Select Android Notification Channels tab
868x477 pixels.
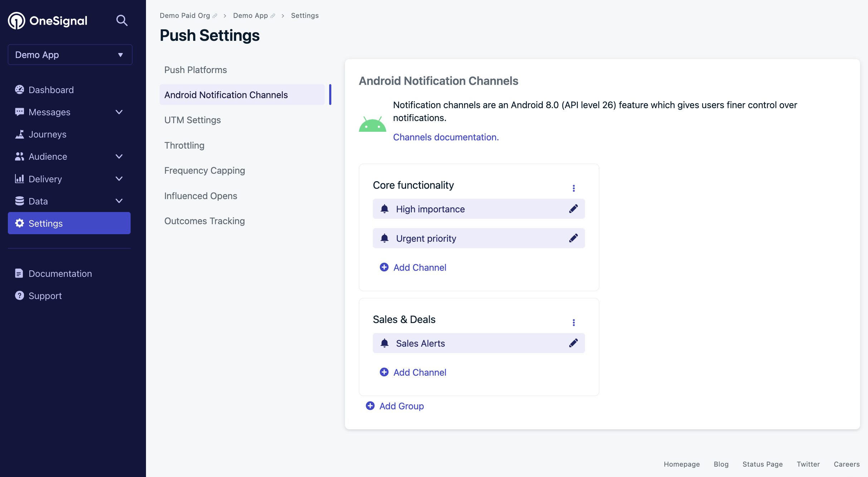(242, 95)
